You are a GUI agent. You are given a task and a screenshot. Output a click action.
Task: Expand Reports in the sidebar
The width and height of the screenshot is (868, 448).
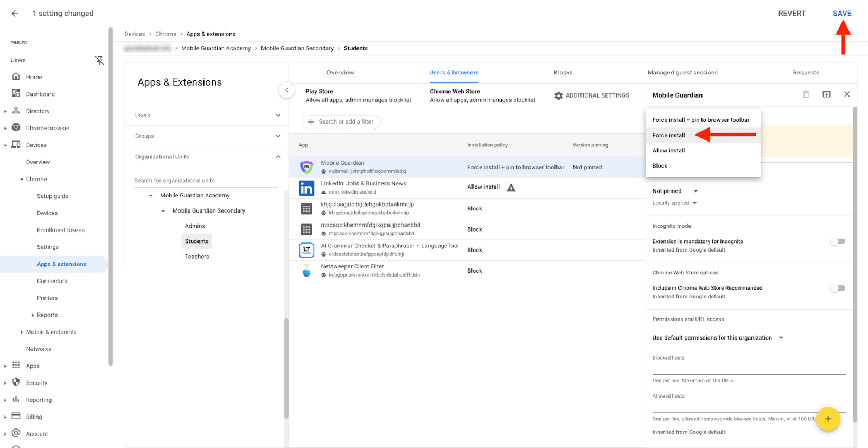coord(33,315)
